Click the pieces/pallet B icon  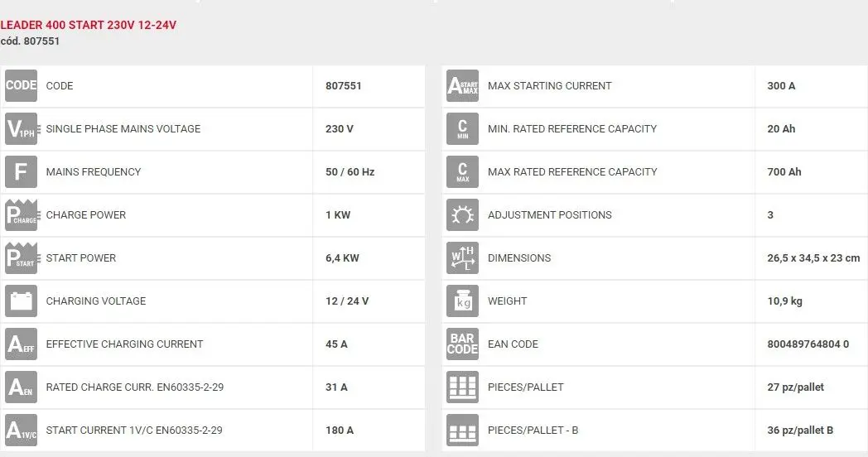(463, 431)
